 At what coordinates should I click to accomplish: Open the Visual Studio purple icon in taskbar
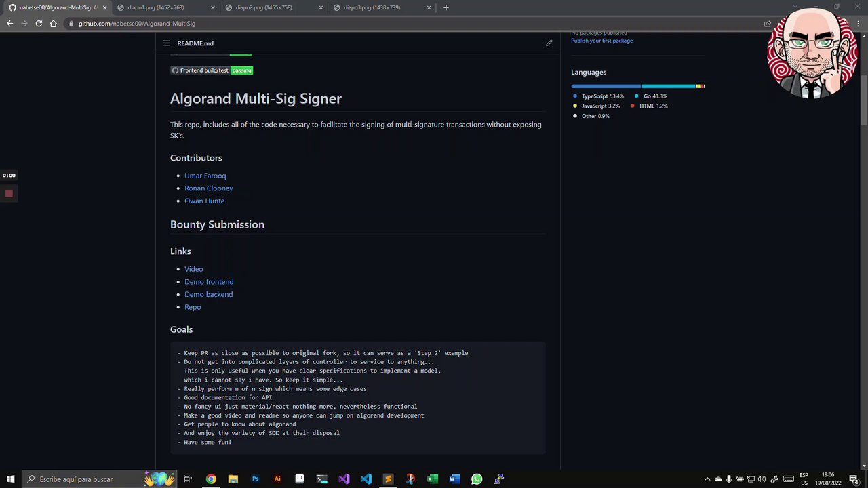(x=344, y=479)
